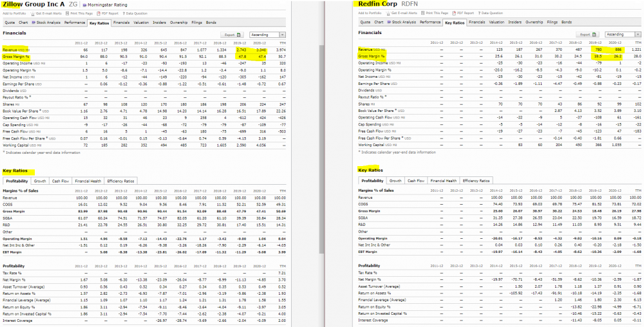Click Data Question on Zillow page

(135, 14)
